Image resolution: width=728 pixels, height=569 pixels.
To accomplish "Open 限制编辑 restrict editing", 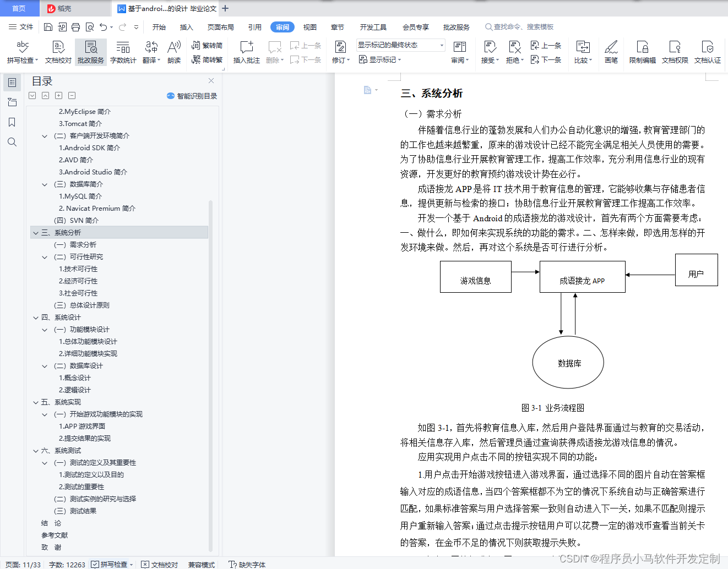I will click(643, 52).
